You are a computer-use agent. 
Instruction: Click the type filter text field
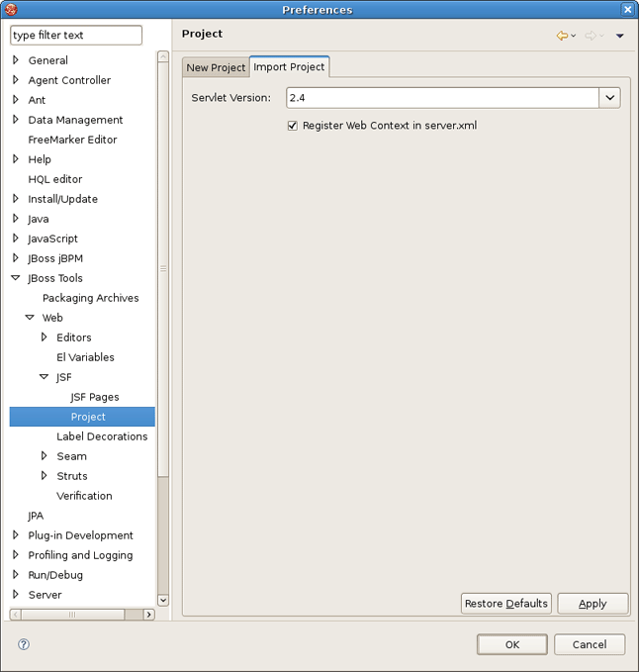(76, 36)
